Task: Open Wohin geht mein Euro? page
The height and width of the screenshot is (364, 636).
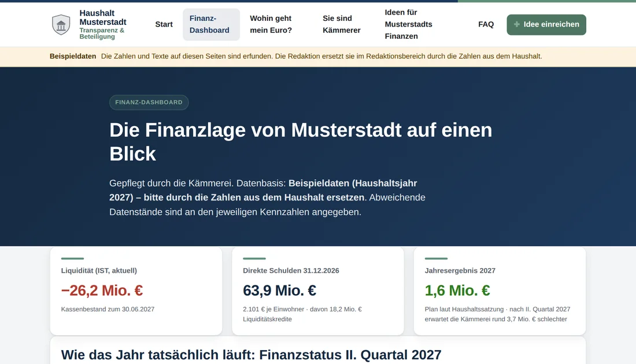Action: tap(271, 24)
